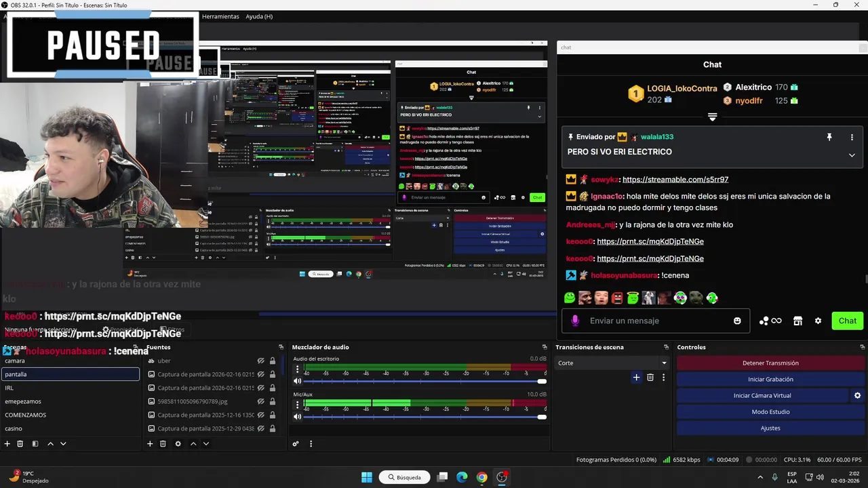868x488 pixels.
Task: Click Enviar un mensaje input field
Action: (x=655, y=321)
